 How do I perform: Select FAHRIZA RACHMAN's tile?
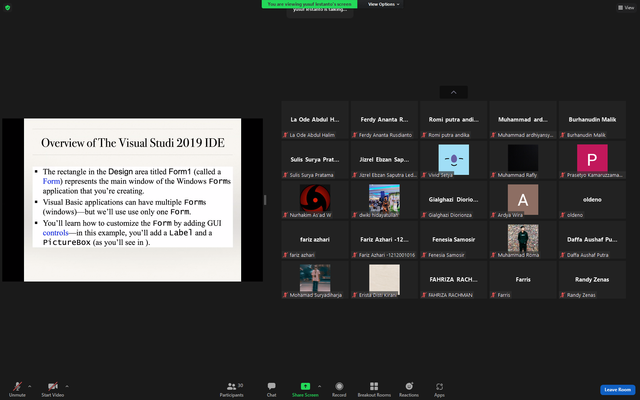453,280
